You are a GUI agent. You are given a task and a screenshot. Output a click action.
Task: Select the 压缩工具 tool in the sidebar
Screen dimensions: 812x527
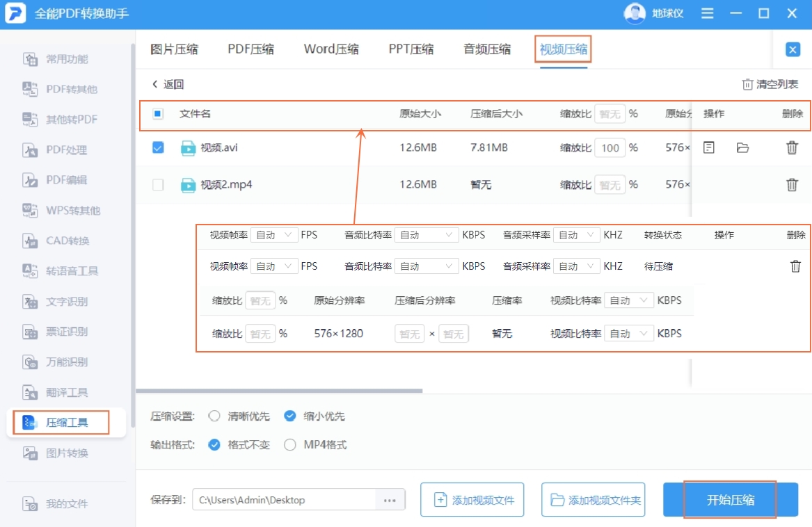63,422
